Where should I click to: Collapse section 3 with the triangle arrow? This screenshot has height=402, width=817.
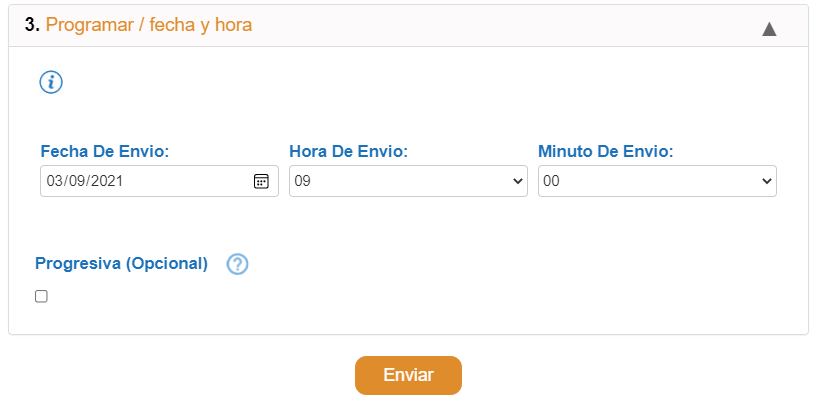[x=769, y=29]
